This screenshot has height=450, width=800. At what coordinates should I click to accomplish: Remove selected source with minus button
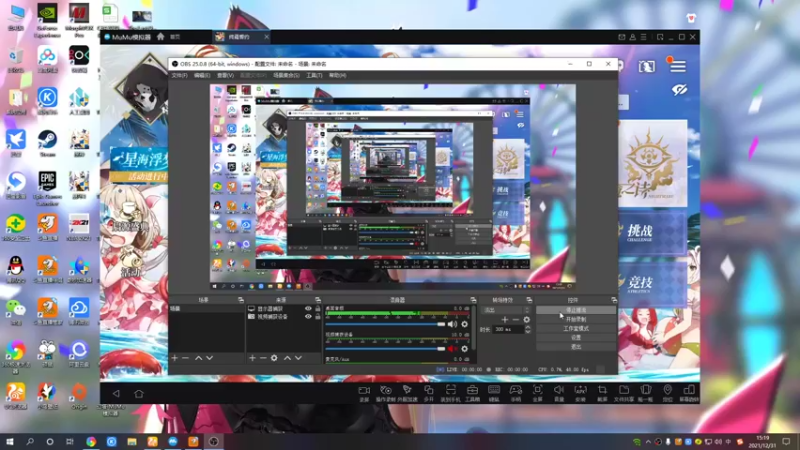point(263,358)
